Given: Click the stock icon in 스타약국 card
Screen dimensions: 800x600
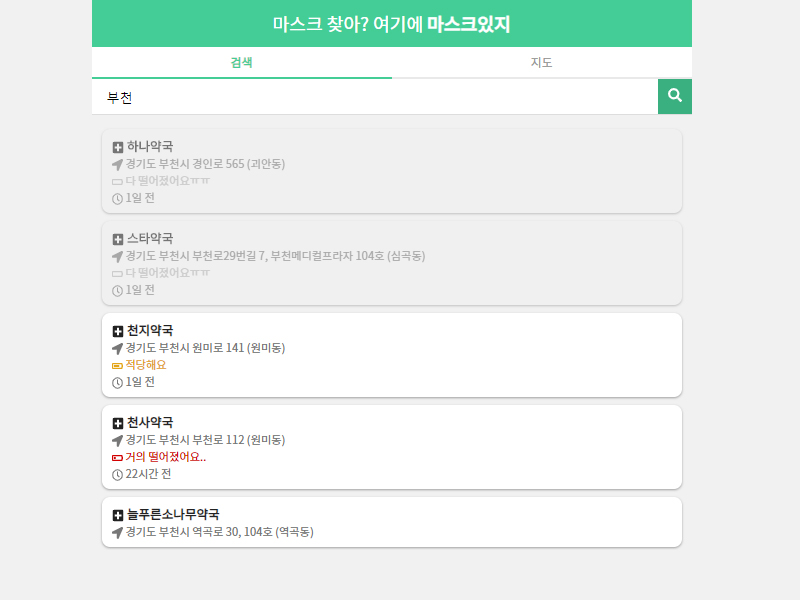Looking at the screenshot, I should 117,274.
